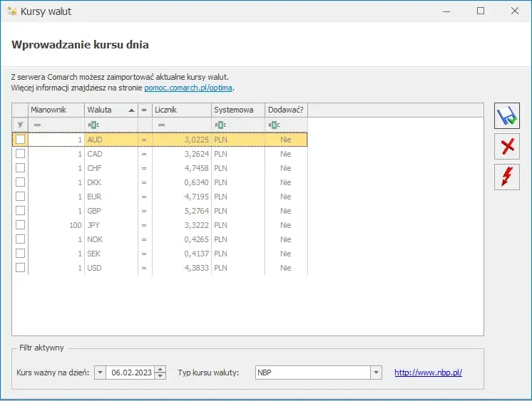Screen dimensions: 532x401
Task: Click the Systemowa column text filter icon
Action: (220, 125)
